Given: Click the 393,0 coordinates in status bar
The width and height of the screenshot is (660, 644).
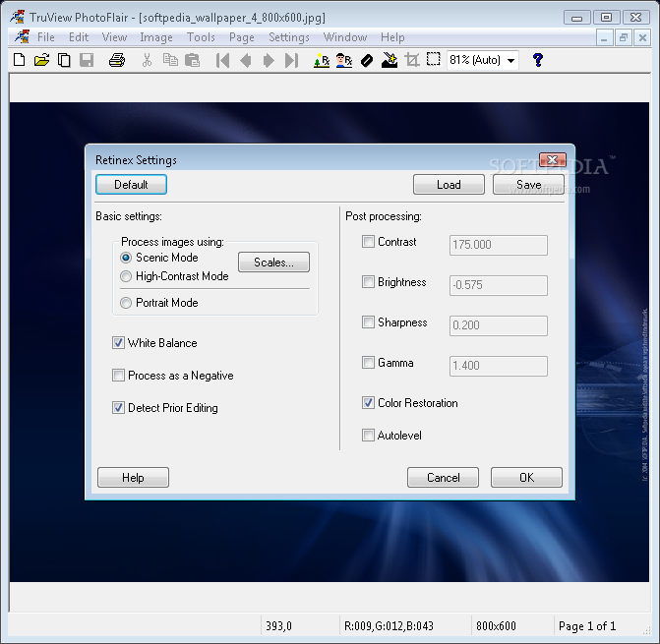Looking at the screenshot, I should (x=278, y=626).
